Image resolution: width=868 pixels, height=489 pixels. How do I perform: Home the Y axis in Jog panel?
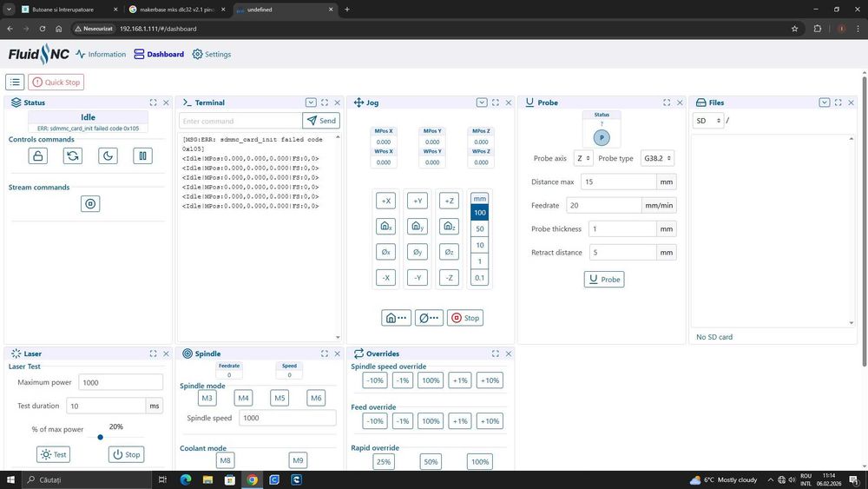tap(418, 226)
